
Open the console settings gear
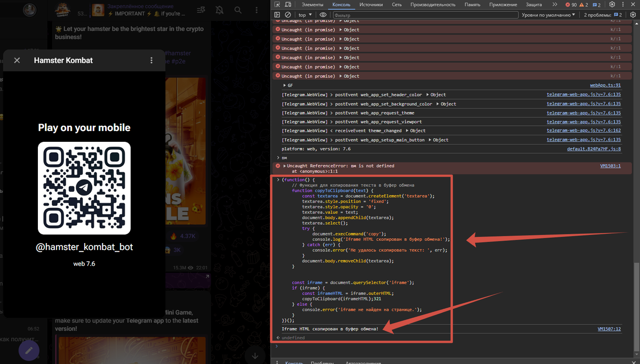click(x=633, y=15)
